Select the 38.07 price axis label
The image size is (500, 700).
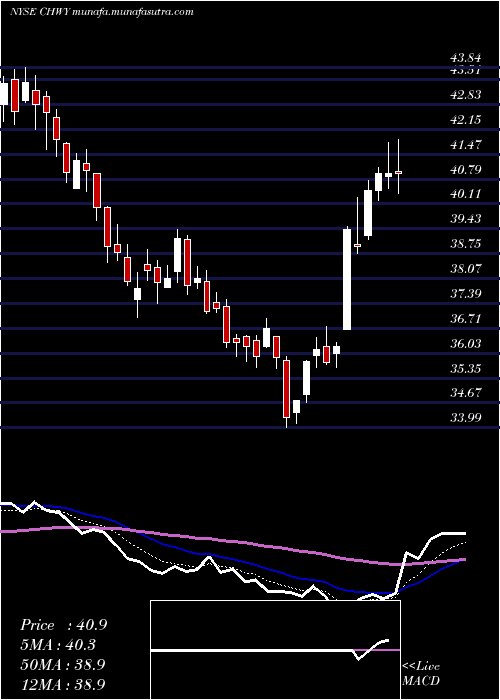pos(466,269)
